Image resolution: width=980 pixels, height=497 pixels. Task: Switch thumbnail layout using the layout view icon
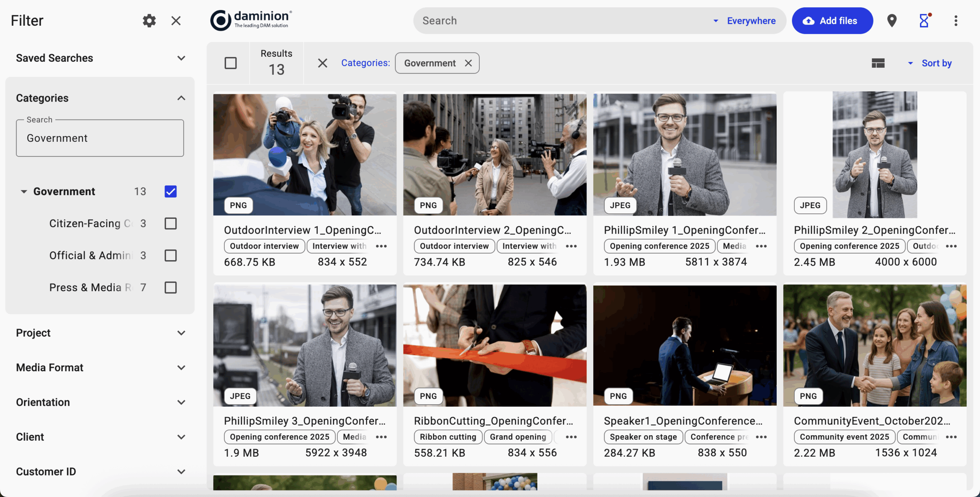coord(878,63)
